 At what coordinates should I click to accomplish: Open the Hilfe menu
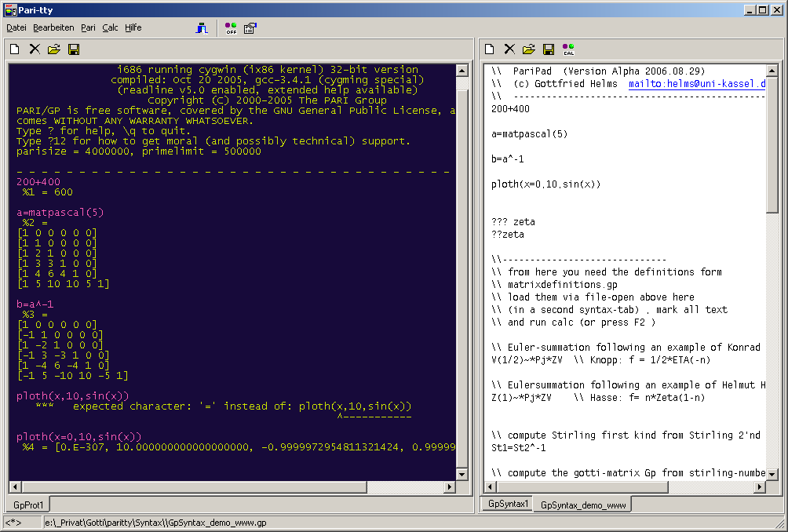(x=133, y=27)
